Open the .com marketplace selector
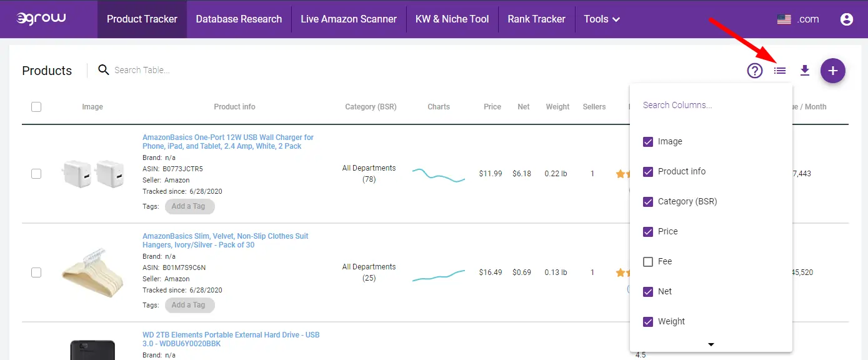This screenshot has width=868, height=360. 797,19
